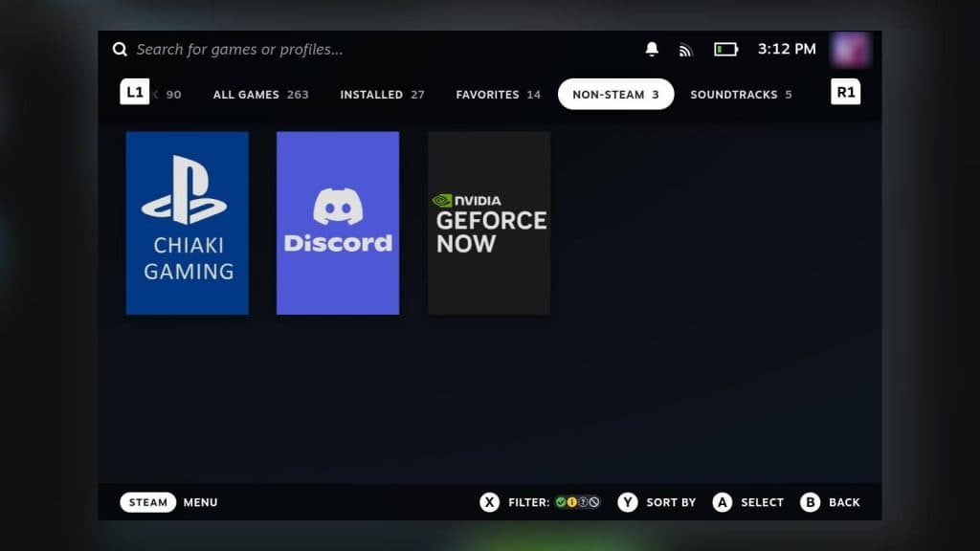Open the Discord tile
The image size is (980, 551).
pos(338,223)
